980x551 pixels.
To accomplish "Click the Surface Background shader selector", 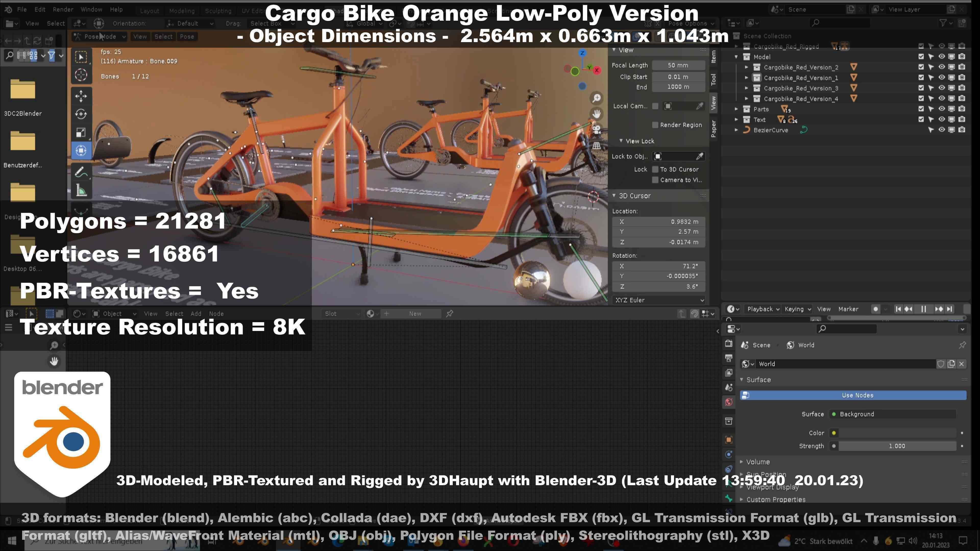I will [892, 414].
